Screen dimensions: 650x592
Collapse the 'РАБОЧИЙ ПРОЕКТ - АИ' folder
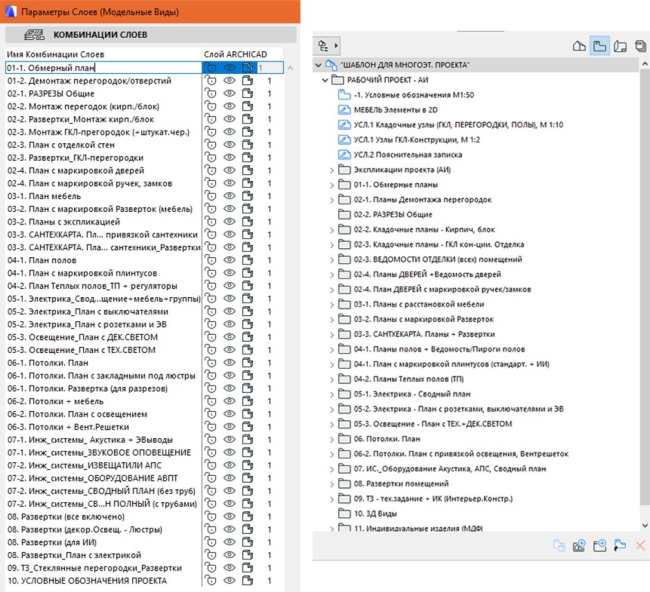click(x=324, y=79)
